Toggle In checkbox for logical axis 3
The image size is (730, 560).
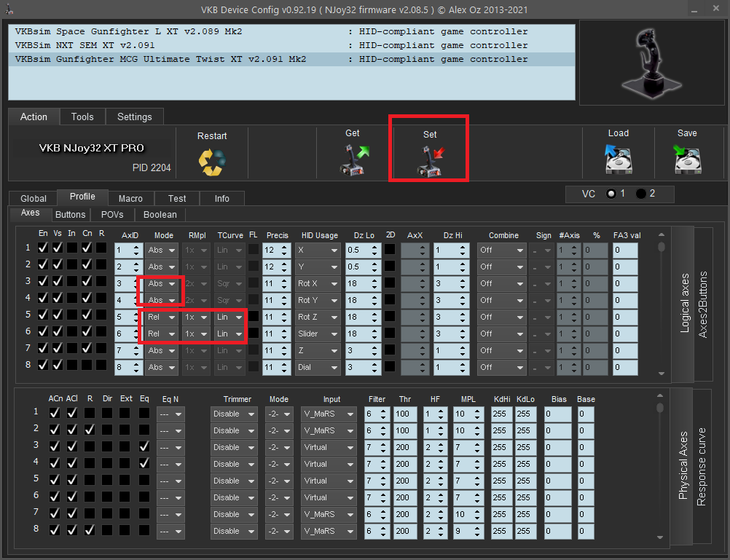click(71, 282)
